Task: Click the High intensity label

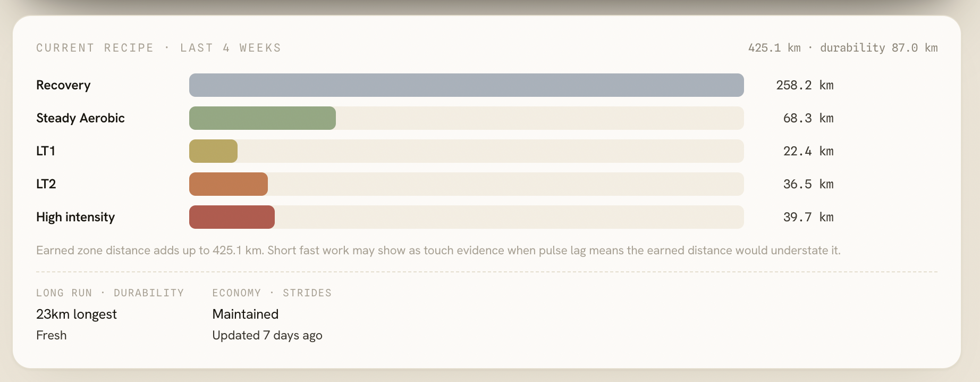Action: (x=75, y=217)
